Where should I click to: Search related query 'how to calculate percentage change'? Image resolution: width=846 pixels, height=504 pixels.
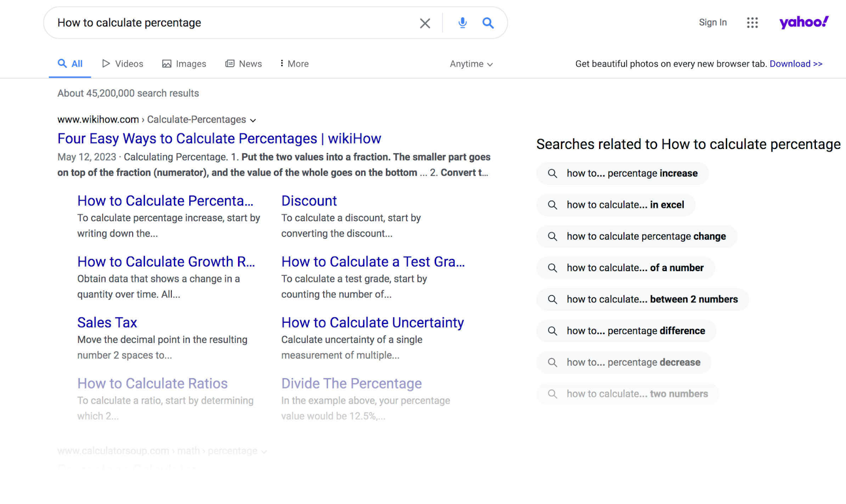[x=636, y=236]
